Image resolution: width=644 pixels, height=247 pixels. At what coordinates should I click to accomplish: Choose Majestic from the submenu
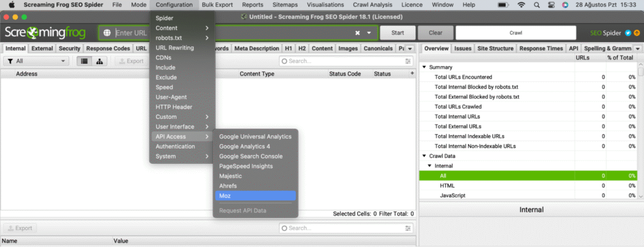click(255, 176)
